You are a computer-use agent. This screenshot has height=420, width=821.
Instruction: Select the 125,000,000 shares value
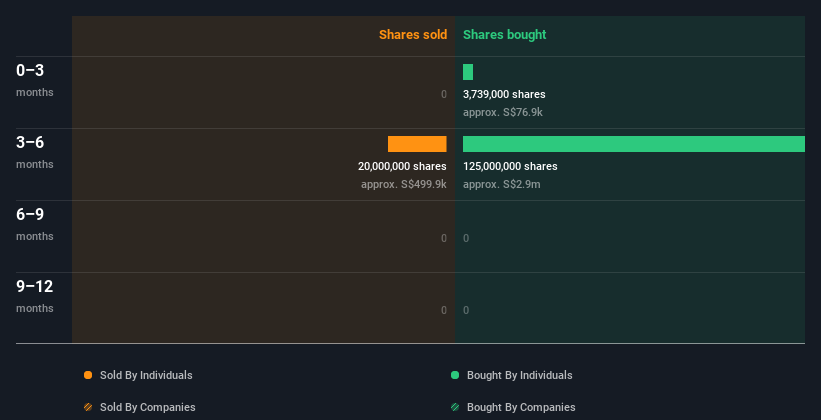[x=510, y=167]
